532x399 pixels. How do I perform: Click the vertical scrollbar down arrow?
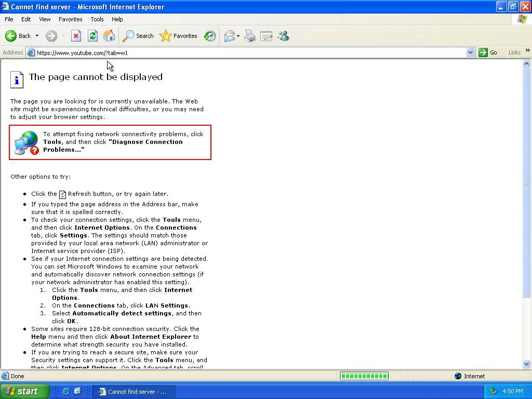(527, 364)
